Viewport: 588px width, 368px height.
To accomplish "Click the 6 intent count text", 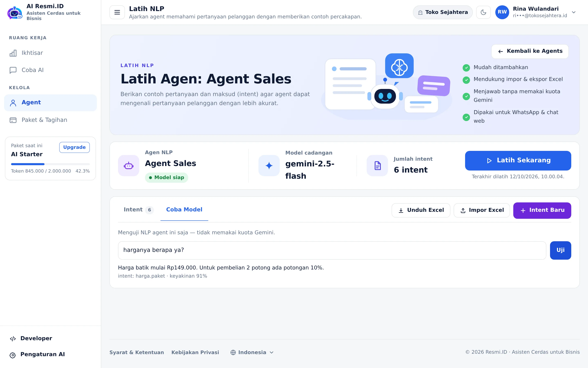I will tap(410, 170).
